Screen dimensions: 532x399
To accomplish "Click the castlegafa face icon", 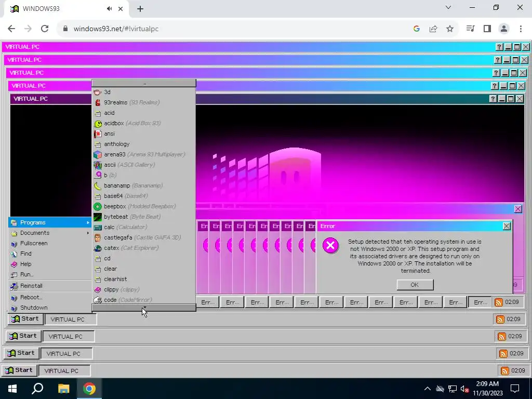I will pos(98,237).
